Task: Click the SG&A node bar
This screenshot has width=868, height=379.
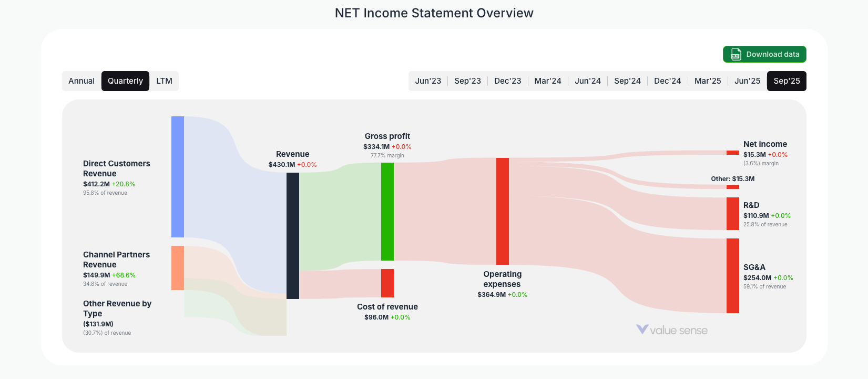Action: tap(732, 276)
